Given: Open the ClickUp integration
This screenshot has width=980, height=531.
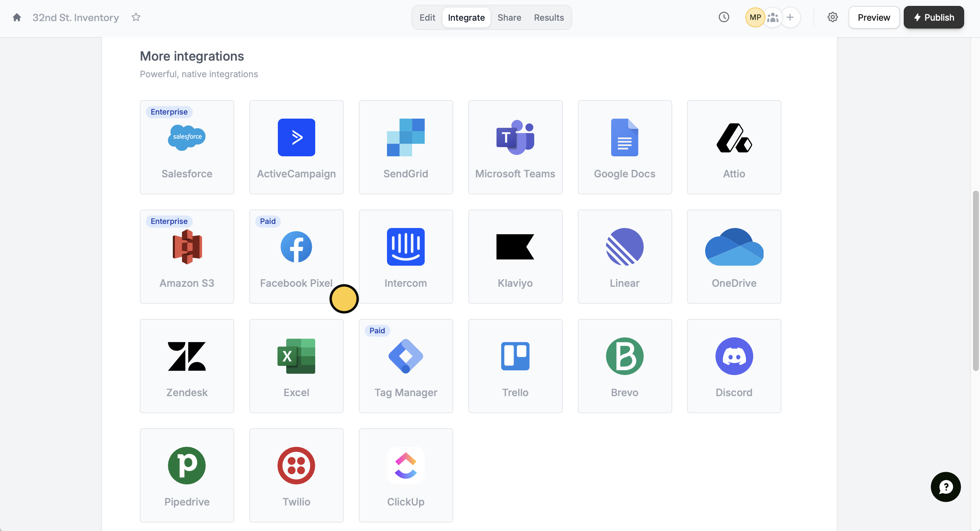Looking at the screenshot, I should (405, 476).
